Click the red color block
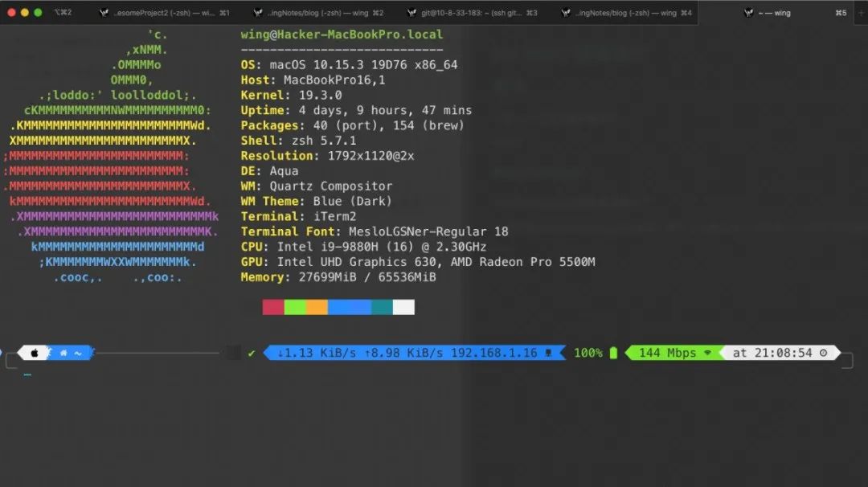 pyautogui.click(x=273, y=307)
